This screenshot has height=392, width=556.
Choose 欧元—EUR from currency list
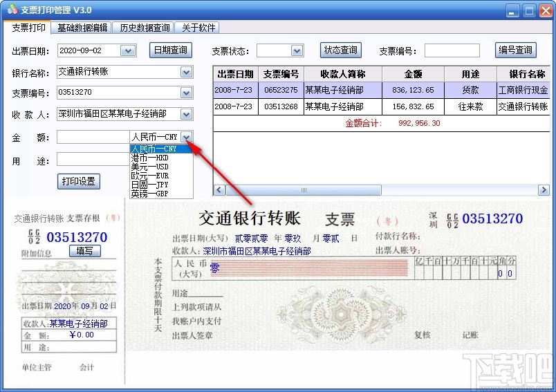(161, 176)
